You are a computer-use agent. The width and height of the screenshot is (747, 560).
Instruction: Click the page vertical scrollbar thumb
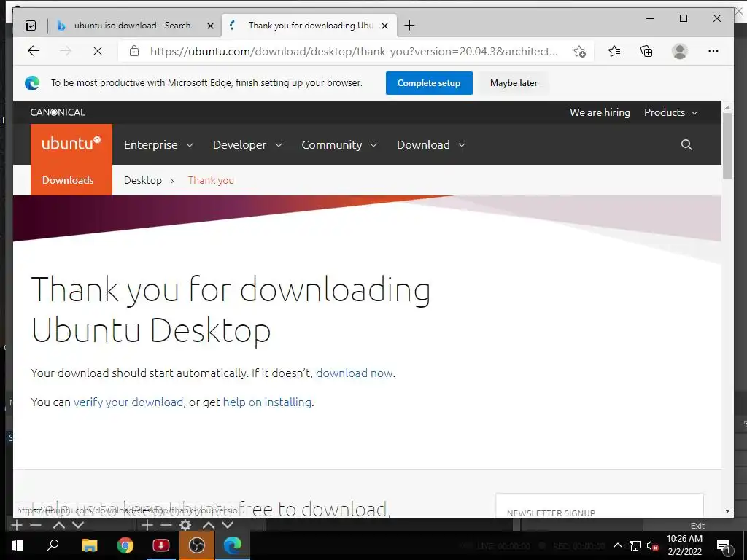tap(727, 146)
